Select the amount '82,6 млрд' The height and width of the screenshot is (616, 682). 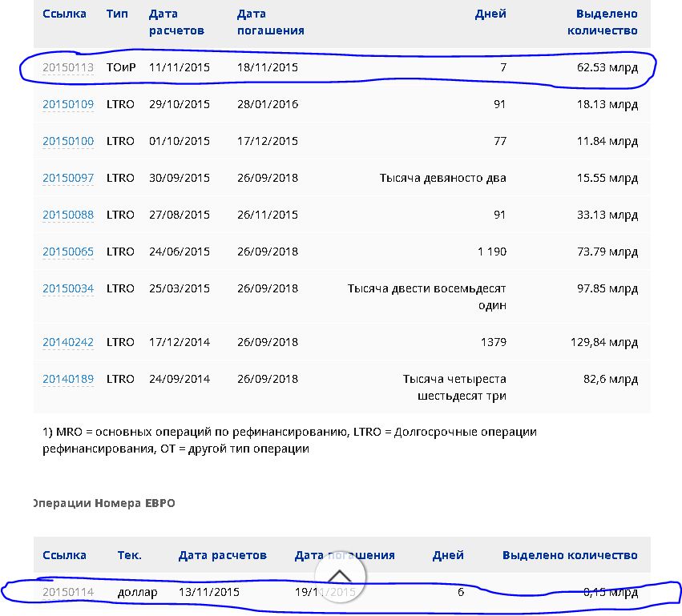pyautogui.click(x=611, y=380)
